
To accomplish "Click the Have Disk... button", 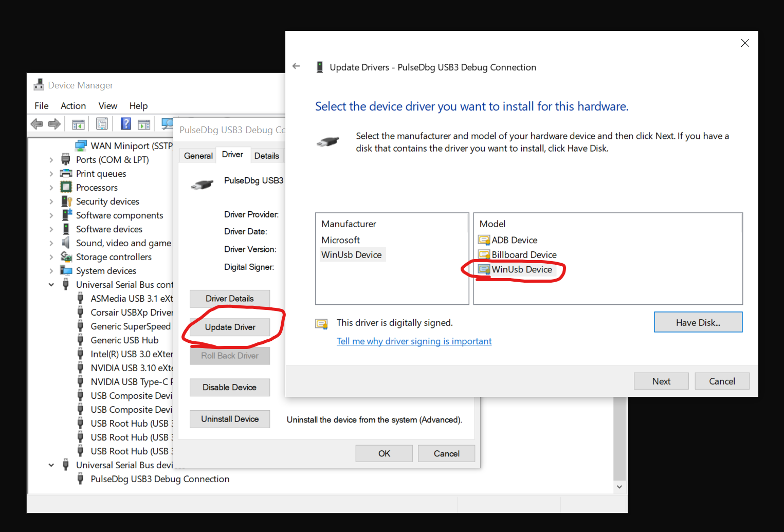I will 698,322.
